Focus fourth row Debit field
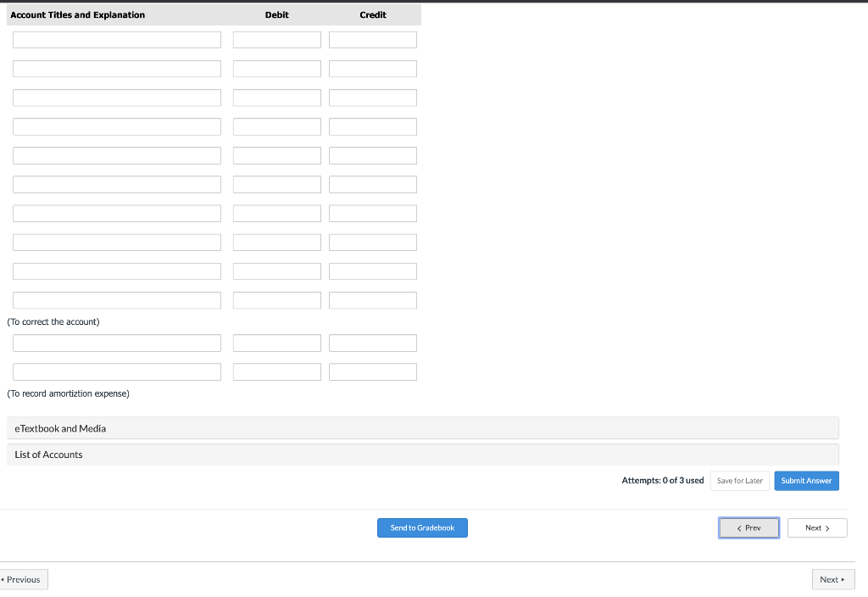 click(x=277, y=127)
